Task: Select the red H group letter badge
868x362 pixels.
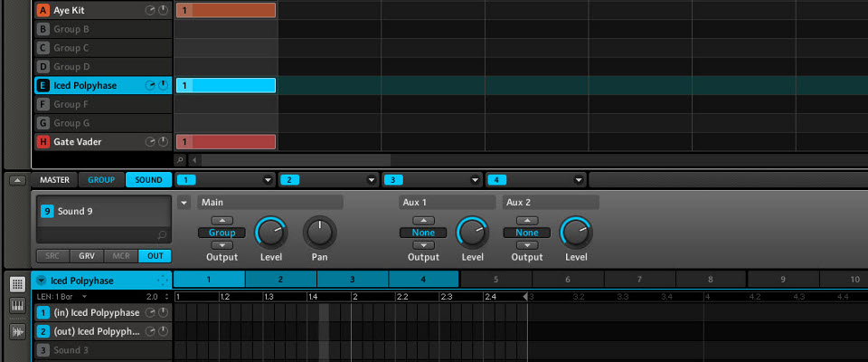Action: [43, 142]
